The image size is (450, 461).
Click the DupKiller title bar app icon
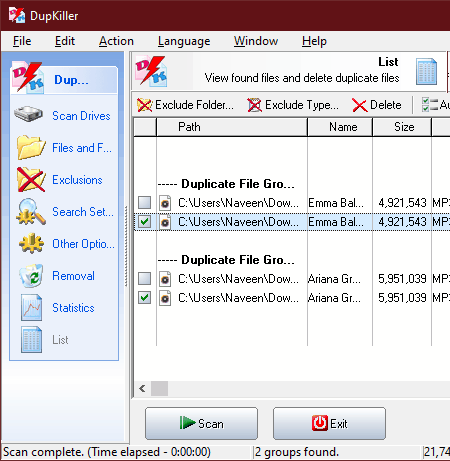(x=17, y=15)
